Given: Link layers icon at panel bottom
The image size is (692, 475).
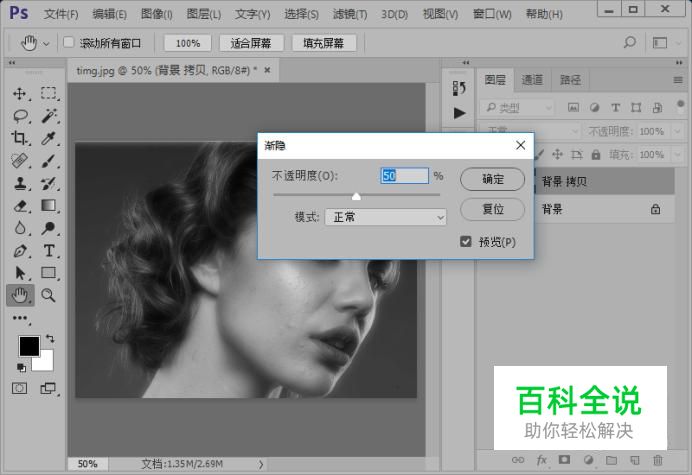Looking at the screenshot, I should 518,460.
